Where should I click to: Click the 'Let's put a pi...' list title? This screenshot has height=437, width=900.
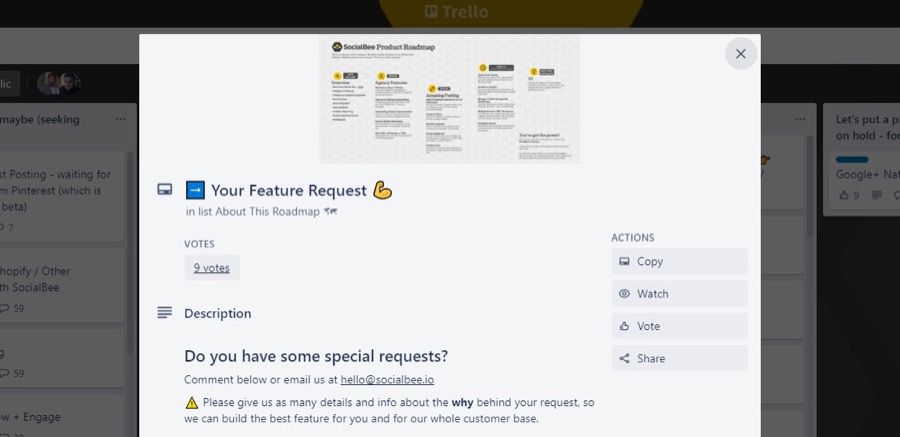(867, 127)
